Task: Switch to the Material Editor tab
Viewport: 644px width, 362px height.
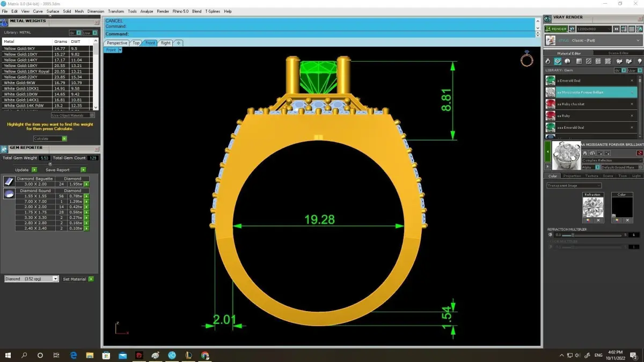Action: [569, 53]
